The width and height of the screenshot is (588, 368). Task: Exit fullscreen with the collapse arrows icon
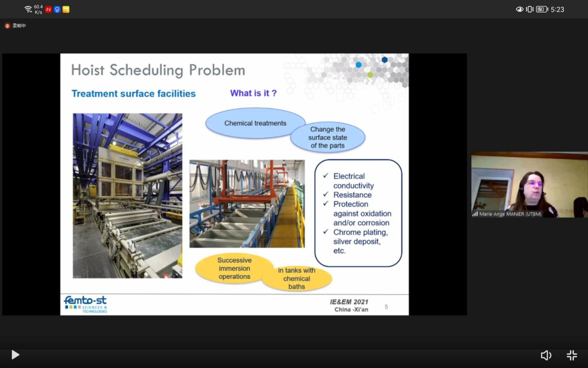click(x=572, y=355)
